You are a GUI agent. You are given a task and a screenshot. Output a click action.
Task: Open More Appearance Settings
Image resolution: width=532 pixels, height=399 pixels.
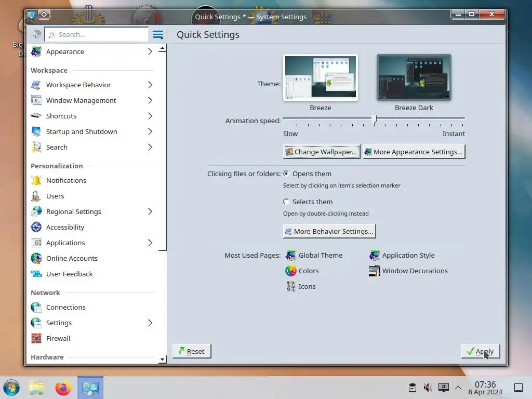tap(414, 152)
